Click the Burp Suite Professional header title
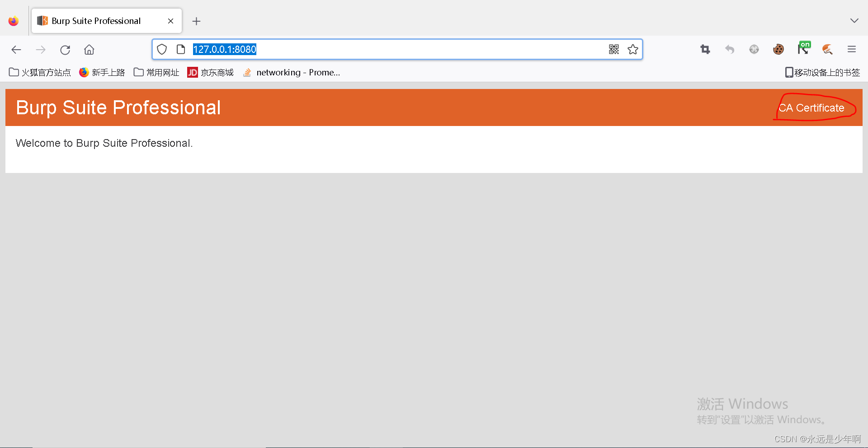868x448 pixels. 118,108
